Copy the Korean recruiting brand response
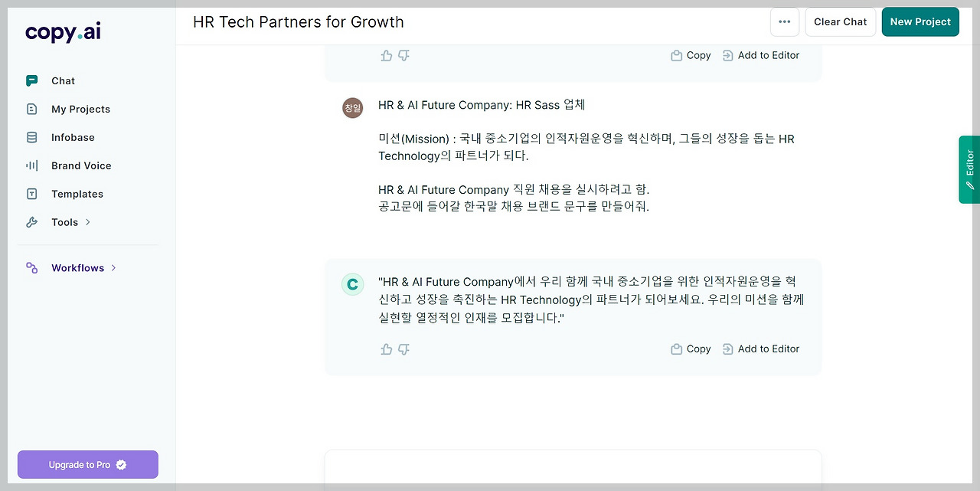The height and width of the screenshot is (491, 980). [691, 349]
